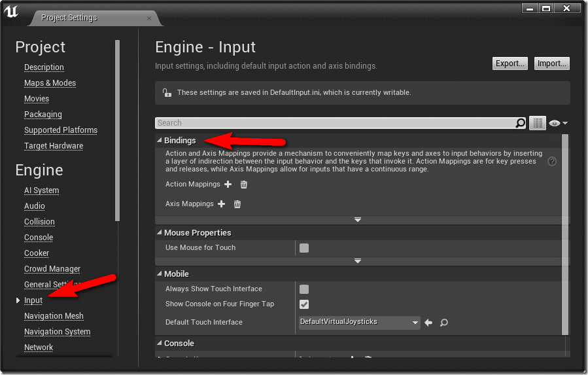
Task: Maximize the Project Settings window
Action: (x=546, y=9)
